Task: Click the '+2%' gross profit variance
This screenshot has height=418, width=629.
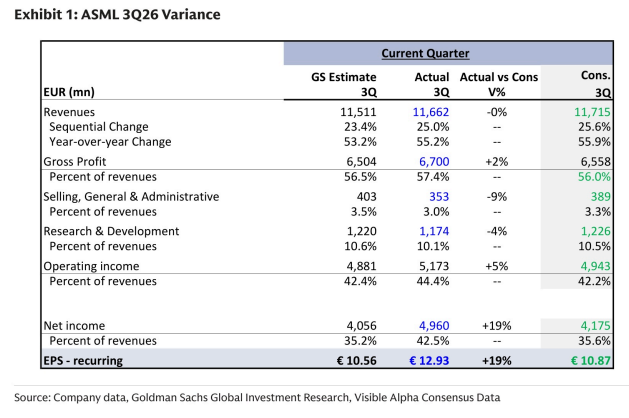Action: tap(497, 162)
